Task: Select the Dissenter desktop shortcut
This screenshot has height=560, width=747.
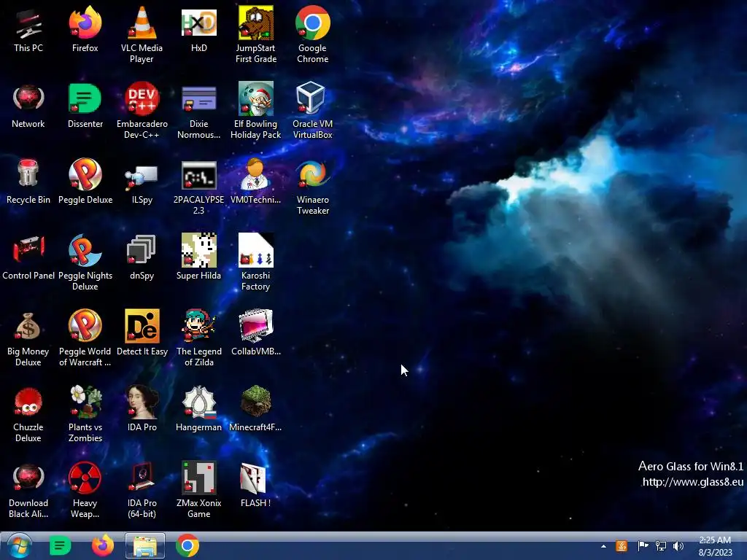Action: (x=85, y=105)
